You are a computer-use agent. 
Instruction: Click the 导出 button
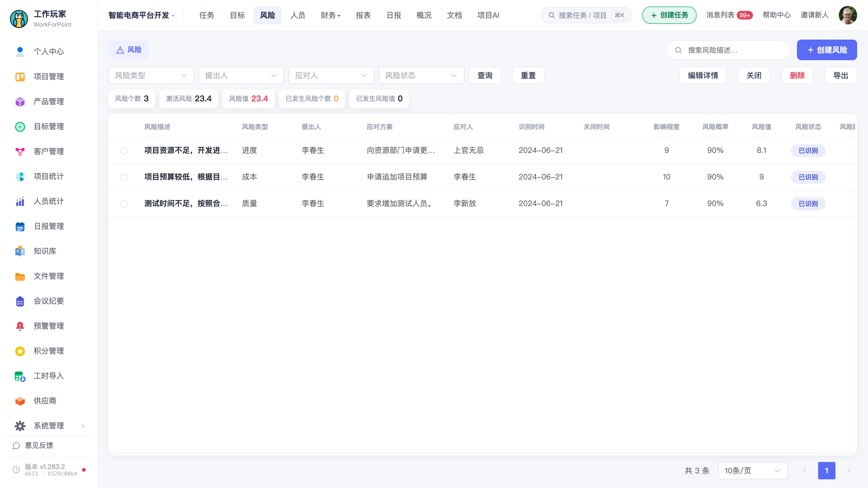click(840, 75)
